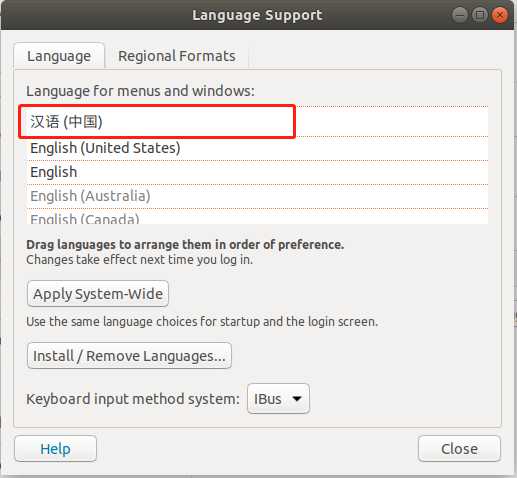Expand the IBus keyboard input method dropdown

click(x=278, y=399)
